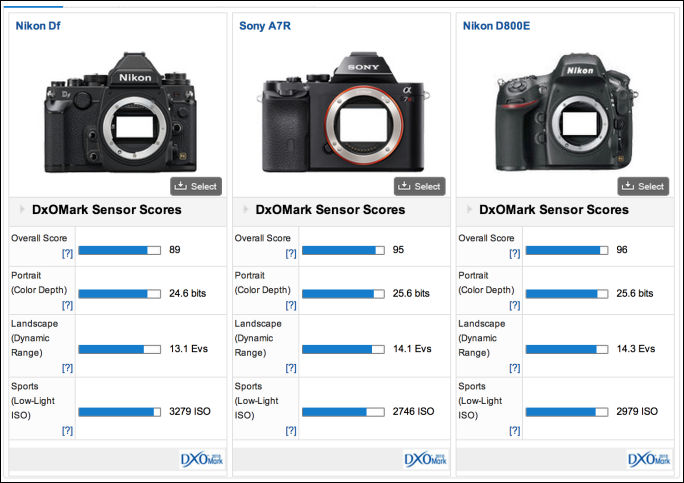Viewport: 684px width, 483px height.
Task: Click the Nikon Df score value 89
Action: click(174, 250)
